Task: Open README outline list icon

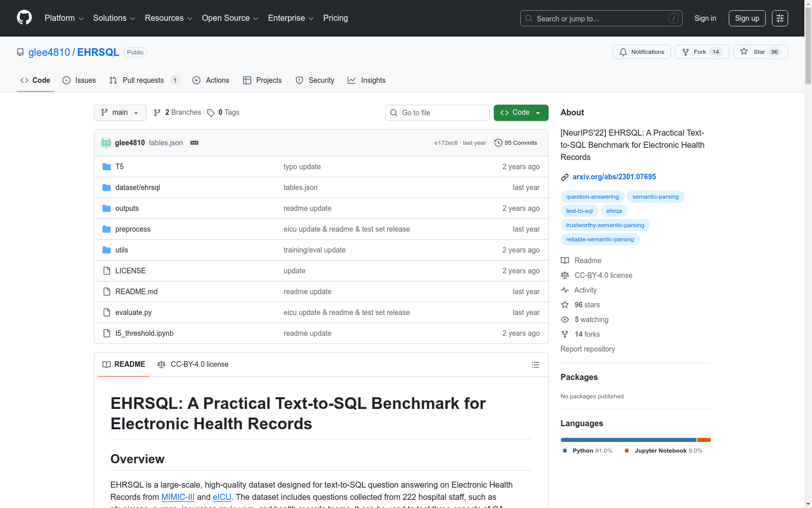Action: (535, 365)
